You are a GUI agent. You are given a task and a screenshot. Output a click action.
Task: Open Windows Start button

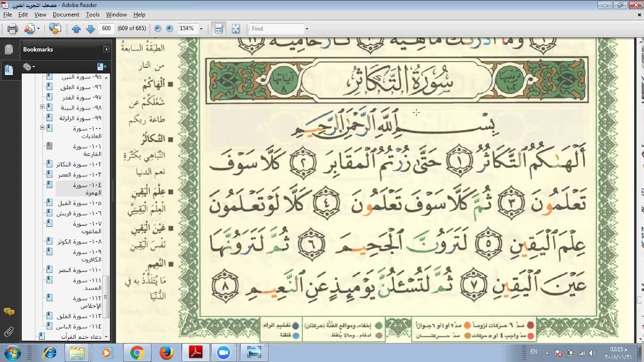coord(12,353)
